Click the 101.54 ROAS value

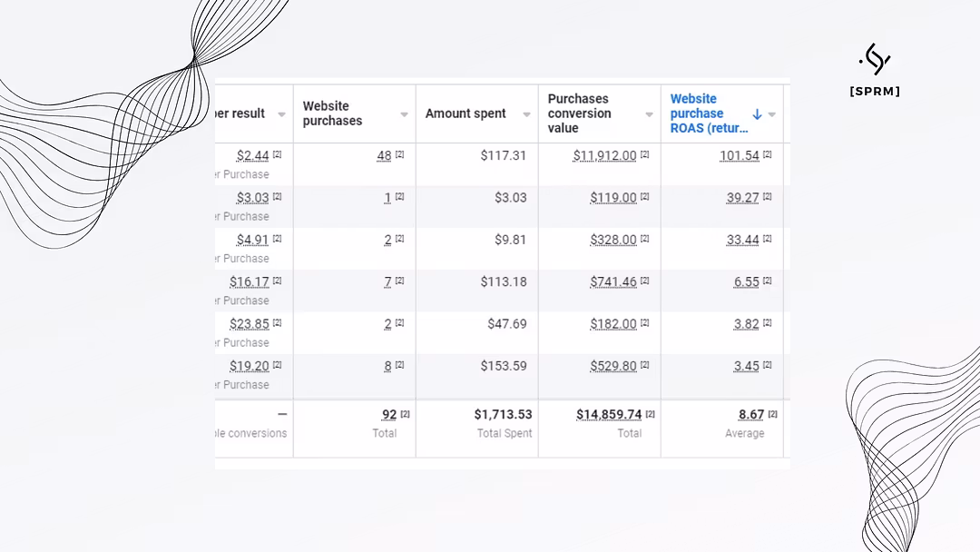click(x=739, y=155)
